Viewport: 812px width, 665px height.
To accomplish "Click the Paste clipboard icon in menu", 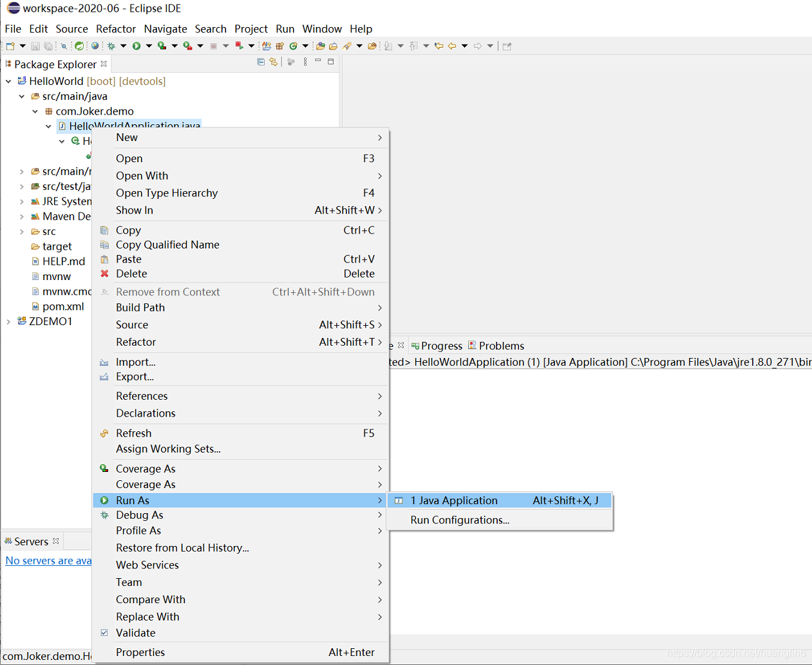I will coord(104,259).
